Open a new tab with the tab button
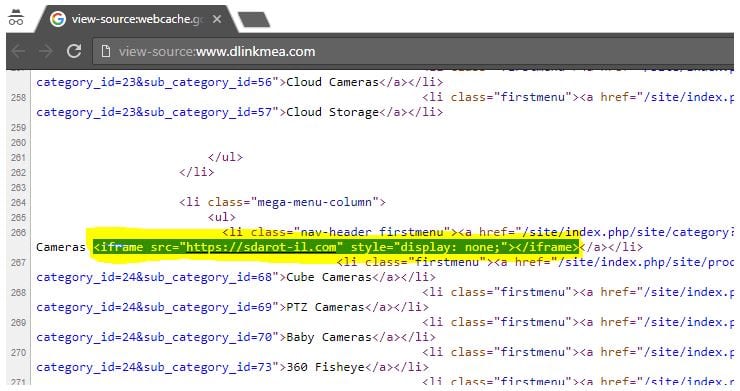 click(254, 20)
